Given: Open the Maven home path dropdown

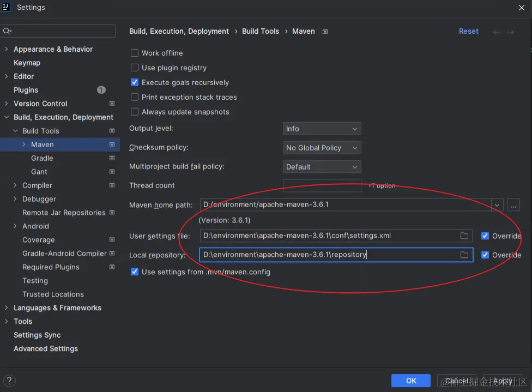Looking at the screenshot, I should tap(497, 205).
